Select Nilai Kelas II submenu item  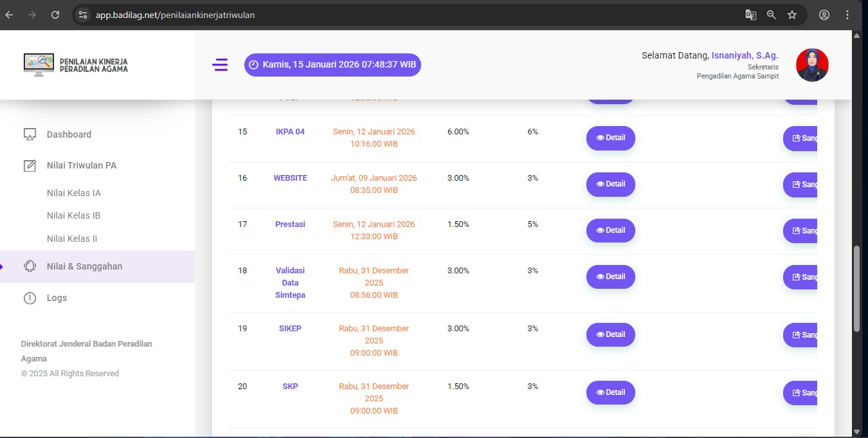72,239
